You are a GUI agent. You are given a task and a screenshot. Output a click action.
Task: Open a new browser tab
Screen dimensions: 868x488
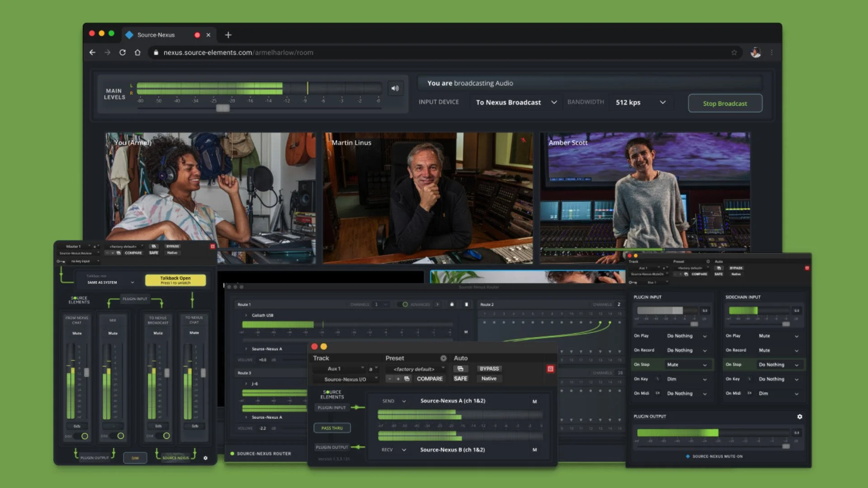coord(228,35)
